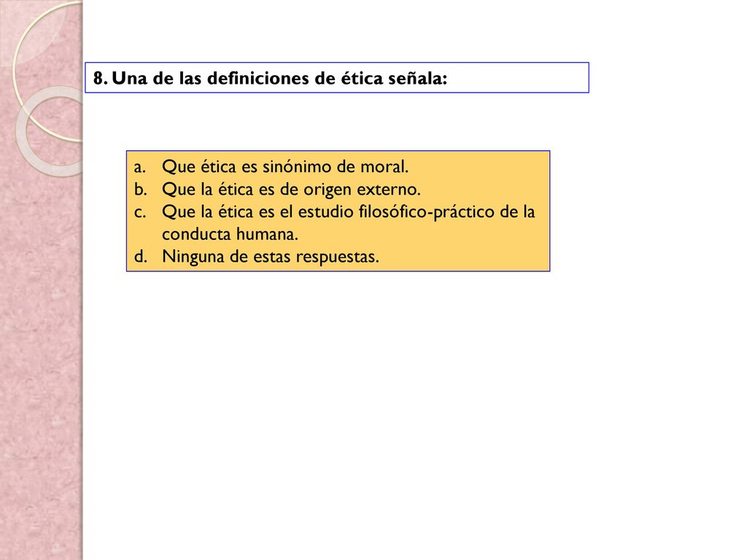Select 'Ninguna de estas respuestas' option
This screenshot has width=747, height=560.
click(270, 256)
